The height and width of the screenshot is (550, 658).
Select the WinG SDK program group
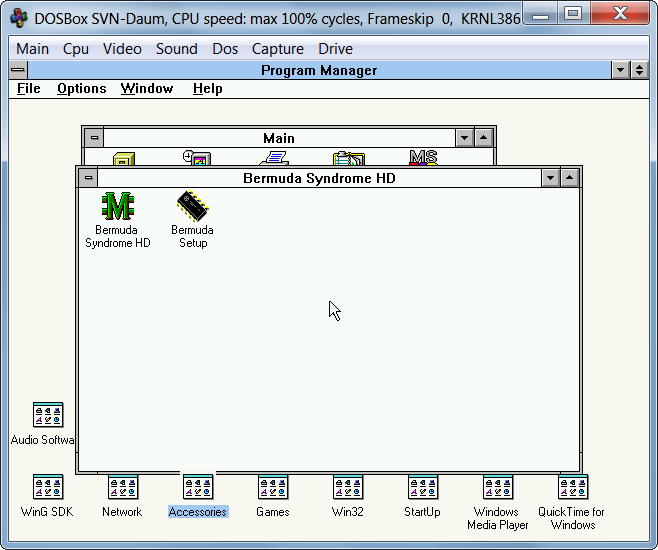48,488
